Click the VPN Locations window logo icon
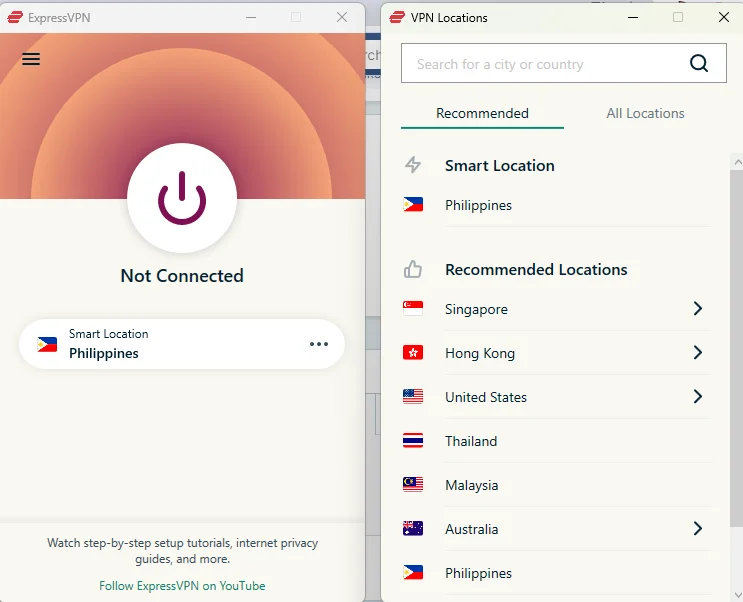 [x=397, y=18]
